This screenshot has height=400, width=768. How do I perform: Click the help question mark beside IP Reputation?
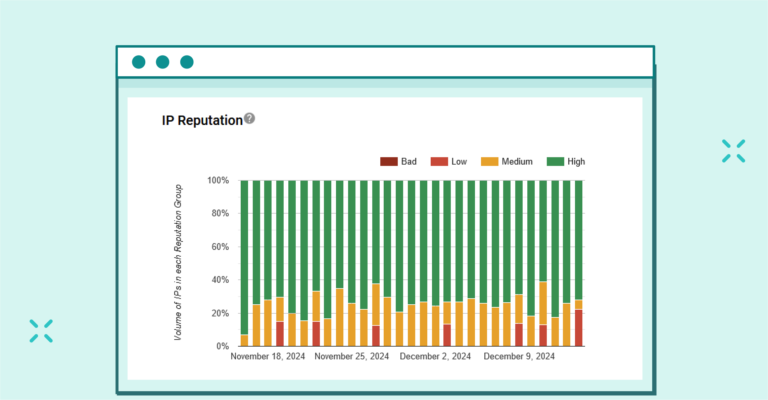pyautogui.click(x=250, y=118)
